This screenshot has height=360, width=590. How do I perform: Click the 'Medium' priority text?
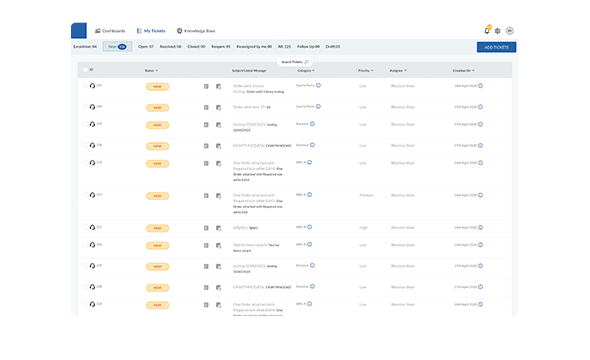(x=366, y=195)
